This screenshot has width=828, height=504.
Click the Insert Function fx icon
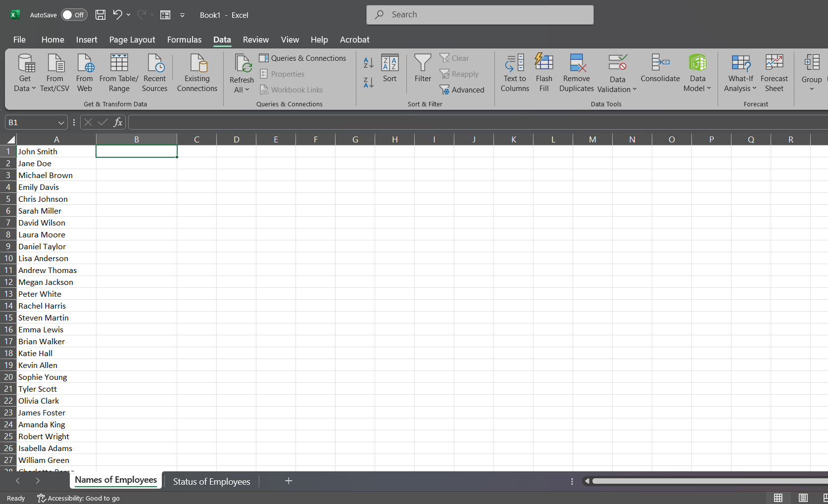118,122
